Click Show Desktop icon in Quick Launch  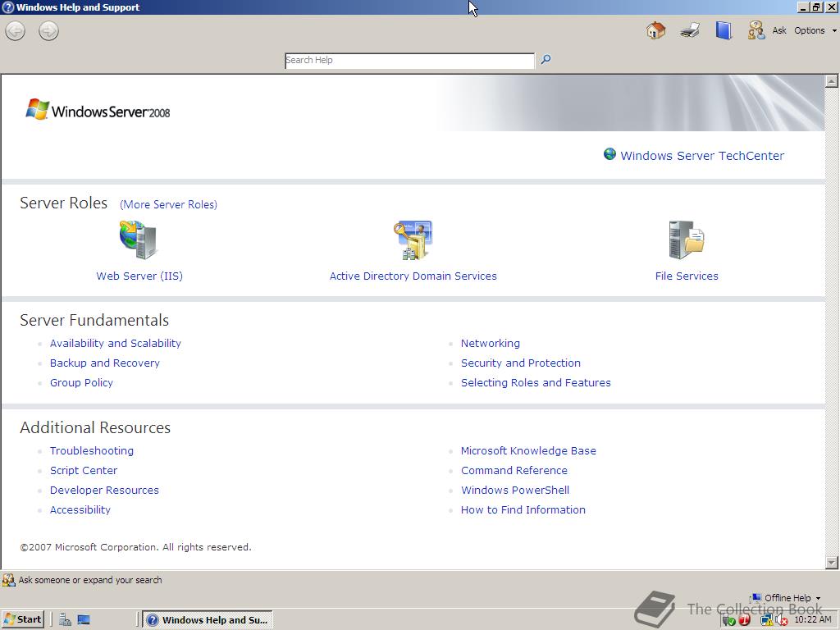tap(84, 620)
